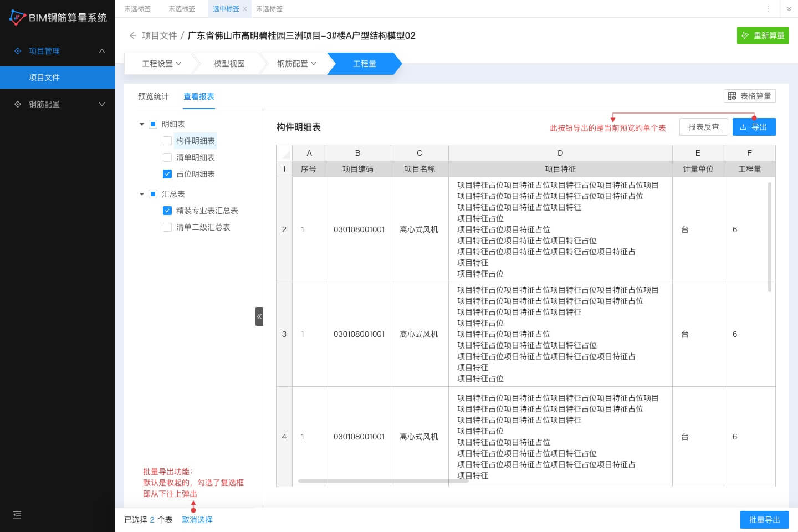The image size is (798, 532).
Task: Collapse the 明细表 tree node
Action: (142, 124)
